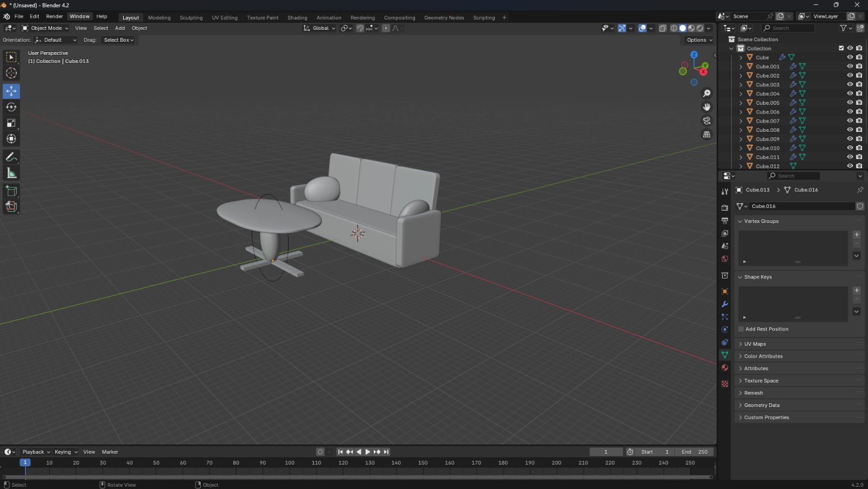The image size is (868, 489).
Task: Open the Options button in viewport
Action: [x=699, y=40]
